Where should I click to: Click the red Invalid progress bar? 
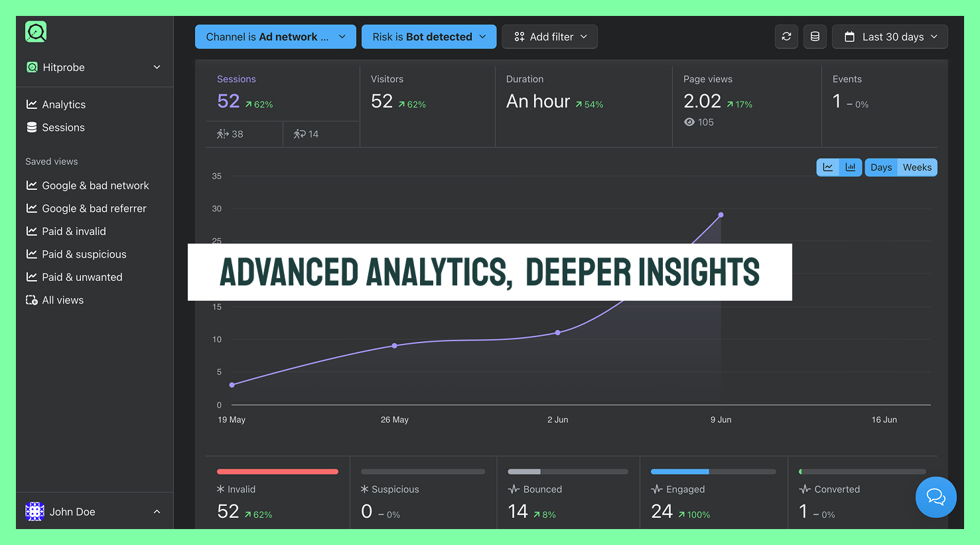pyautogui.click(x=277, y=472)
